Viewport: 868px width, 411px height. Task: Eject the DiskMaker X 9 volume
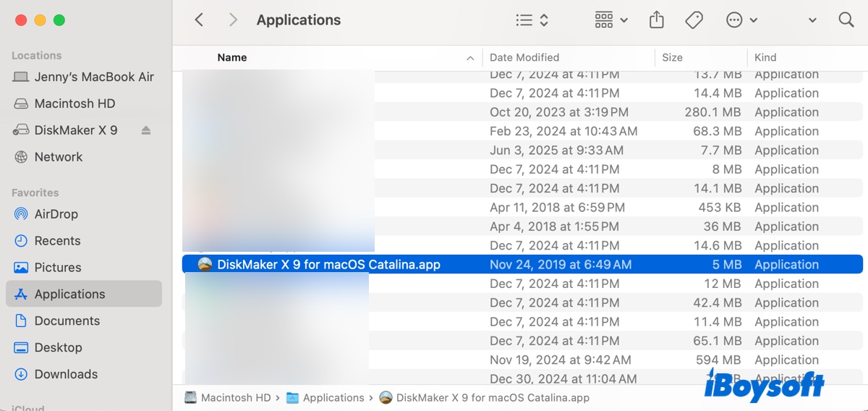146,130
